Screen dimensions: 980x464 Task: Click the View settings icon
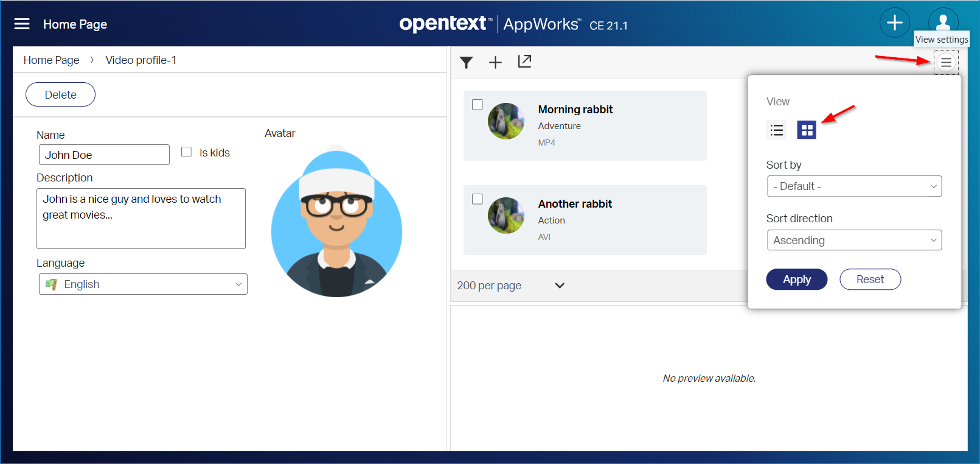(x=945, y=62)
